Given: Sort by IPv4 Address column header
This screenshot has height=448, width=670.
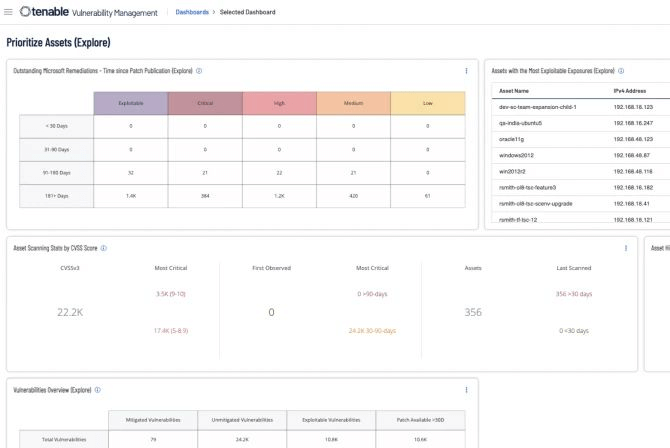Looking at the screenshot, I should [630, 91].
